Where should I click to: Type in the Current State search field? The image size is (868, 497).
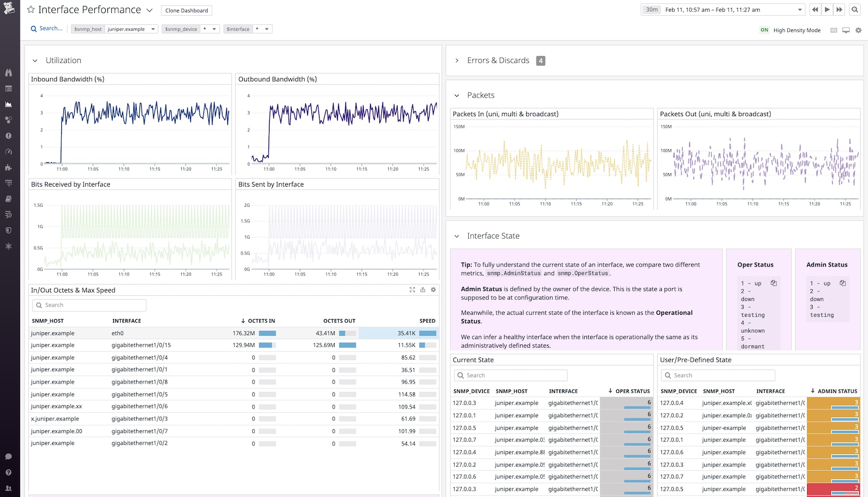[510, 375]
